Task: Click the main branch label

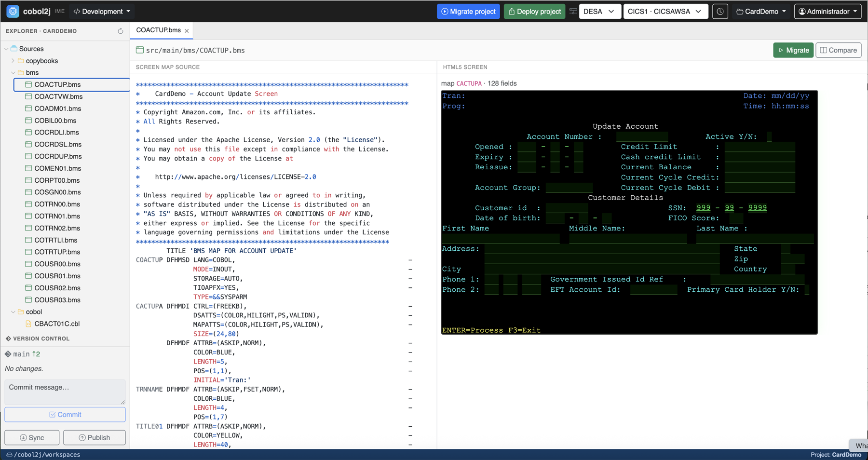Action: click(x=21, y=354)
